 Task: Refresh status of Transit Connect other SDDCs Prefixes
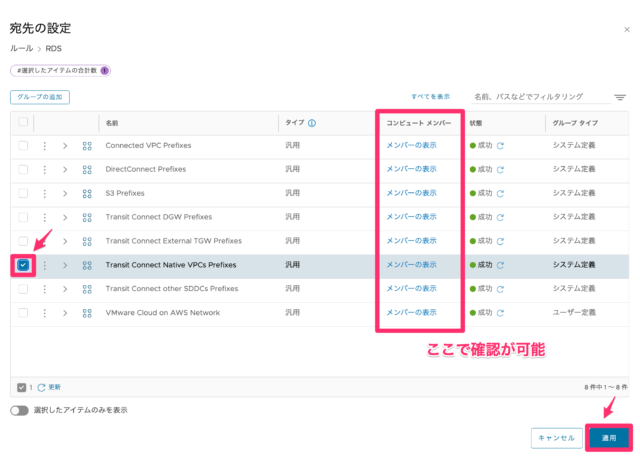(500, 289)
